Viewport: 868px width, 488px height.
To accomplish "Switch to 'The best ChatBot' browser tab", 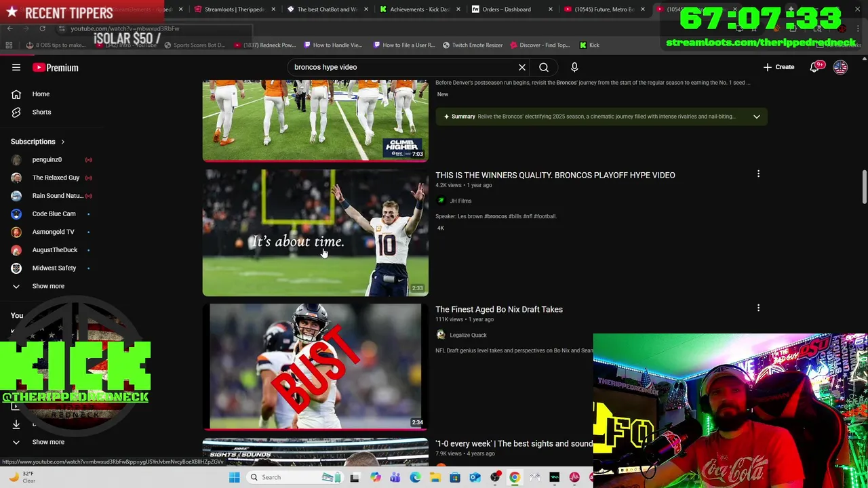I will 328,9.
